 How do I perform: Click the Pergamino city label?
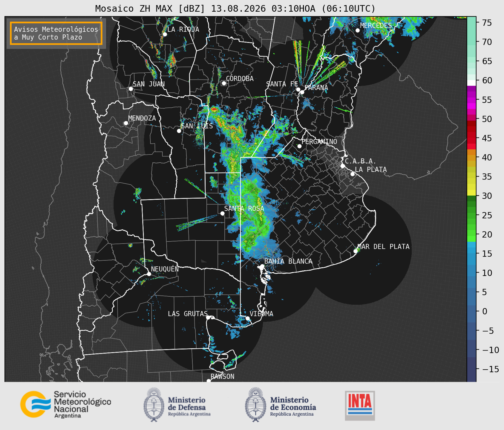[x=319, y=141]
